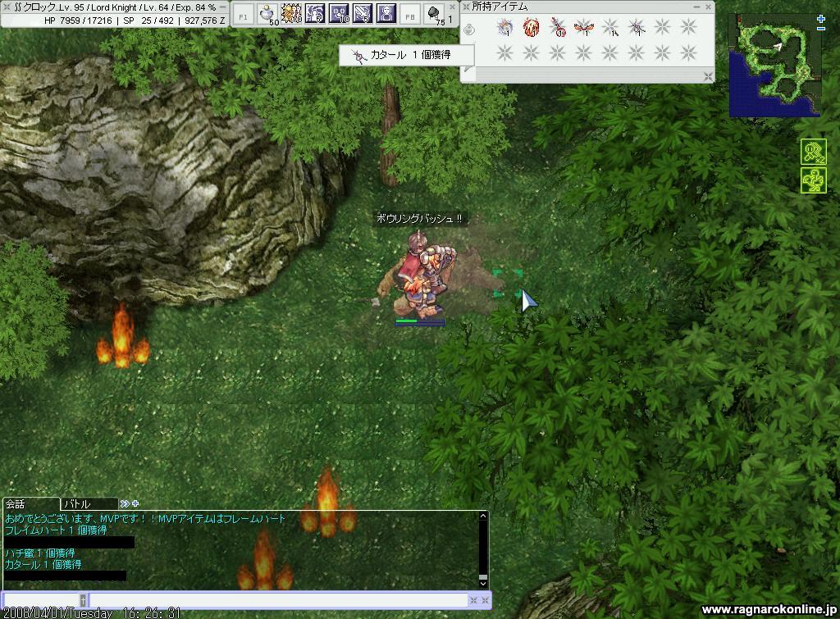The height and width of the screenshot is (619, 840).
Task: Use the sword skill icon marked 5
Action: click(362, 14)
